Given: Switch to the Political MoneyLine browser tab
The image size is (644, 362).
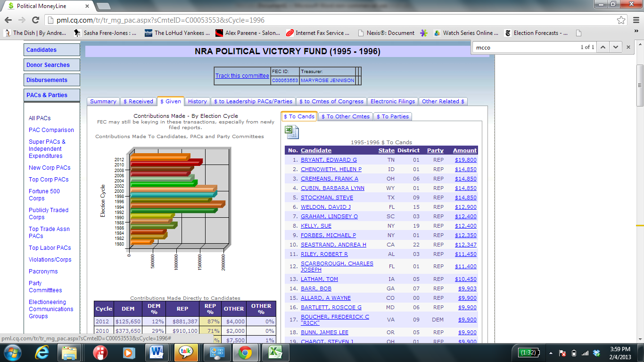Looking at the screenshot, I should 46,6.
